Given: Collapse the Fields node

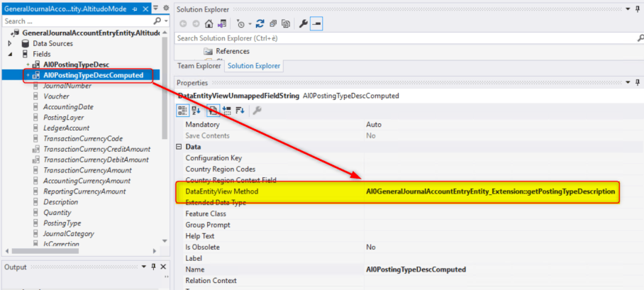Looking at the screenshot, I should pos(9,54).
